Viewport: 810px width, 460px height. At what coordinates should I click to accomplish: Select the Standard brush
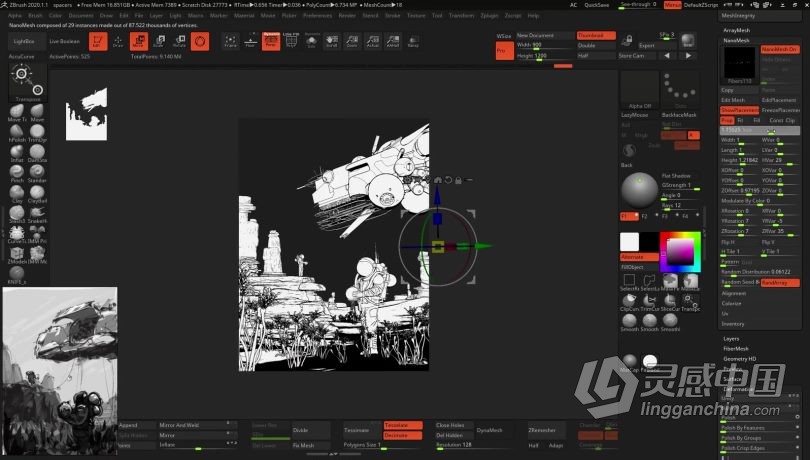(x=37, y=174)
